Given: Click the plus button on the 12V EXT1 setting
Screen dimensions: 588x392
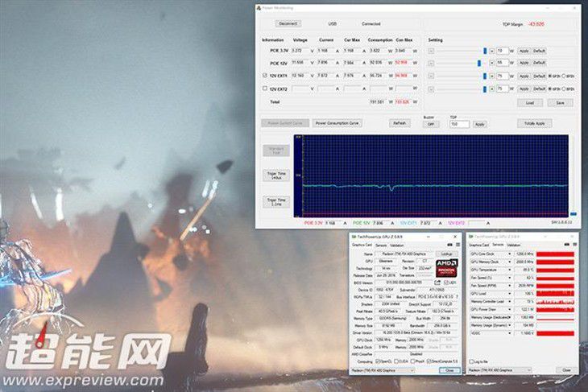Looking at the screenshot, I should click(x=492, y=76).
